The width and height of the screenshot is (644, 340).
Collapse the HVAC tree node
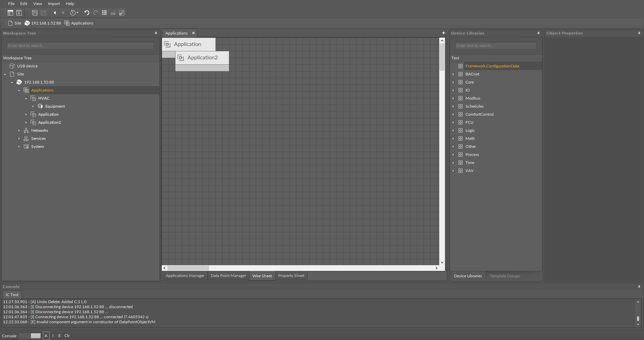pos(26,99)
